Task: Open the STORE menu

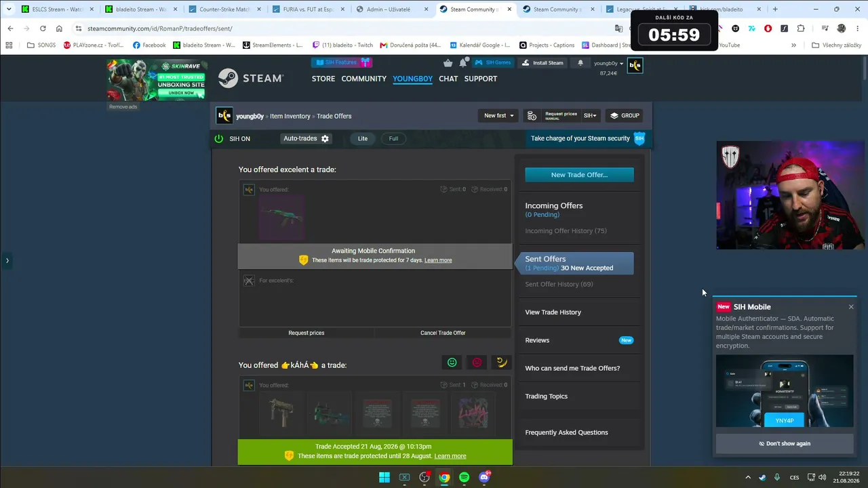Action: pos(323,79)
